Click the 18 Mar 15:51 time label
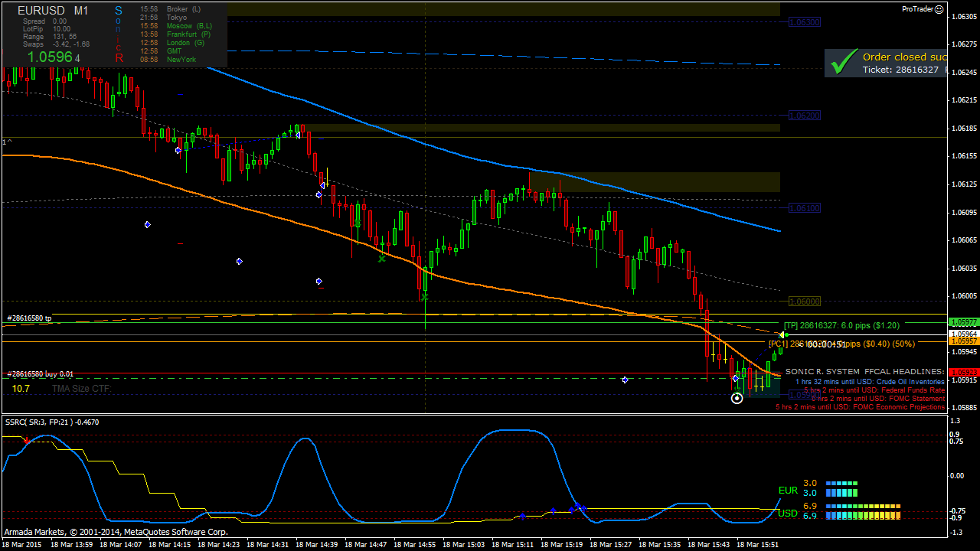This screenshot has height=551, width=980. point(757,545)
